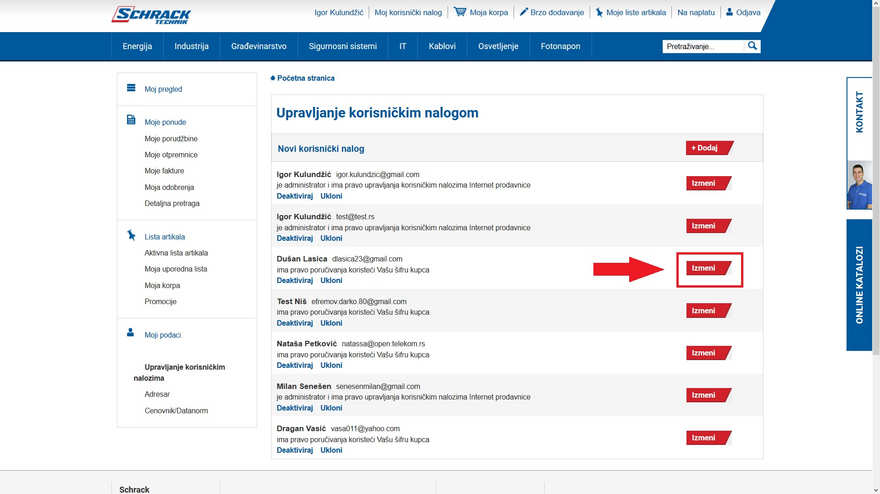
Task: Click Izmeni for test@test.rs account
Action: coord(708,226)
